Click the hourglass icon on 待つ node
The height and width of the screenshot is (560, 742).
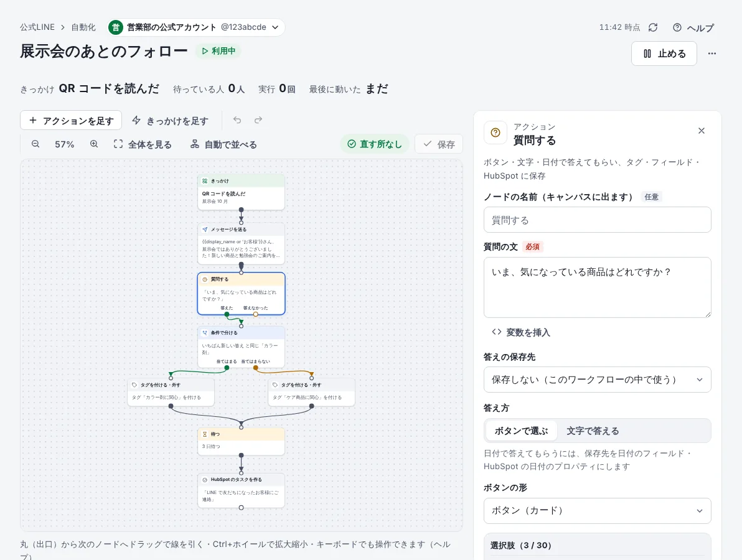(205, 434)
